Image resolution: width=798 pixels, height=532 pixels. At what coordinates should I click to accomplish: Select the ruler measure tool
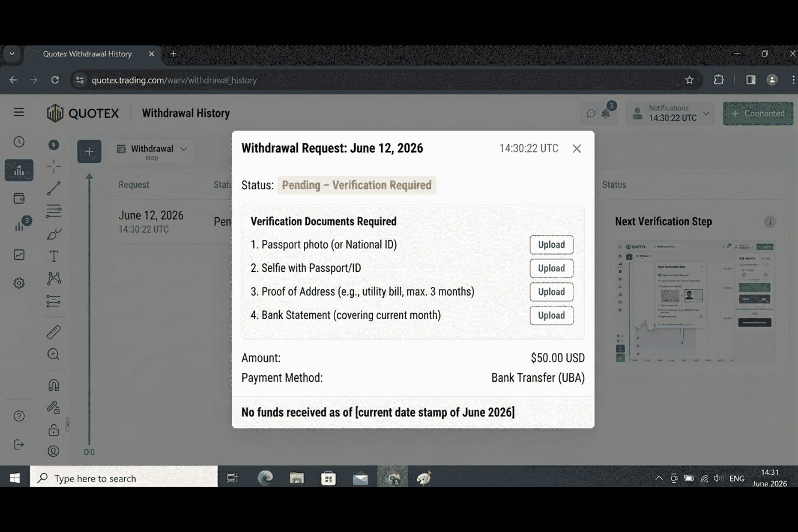tap(54, 332)
